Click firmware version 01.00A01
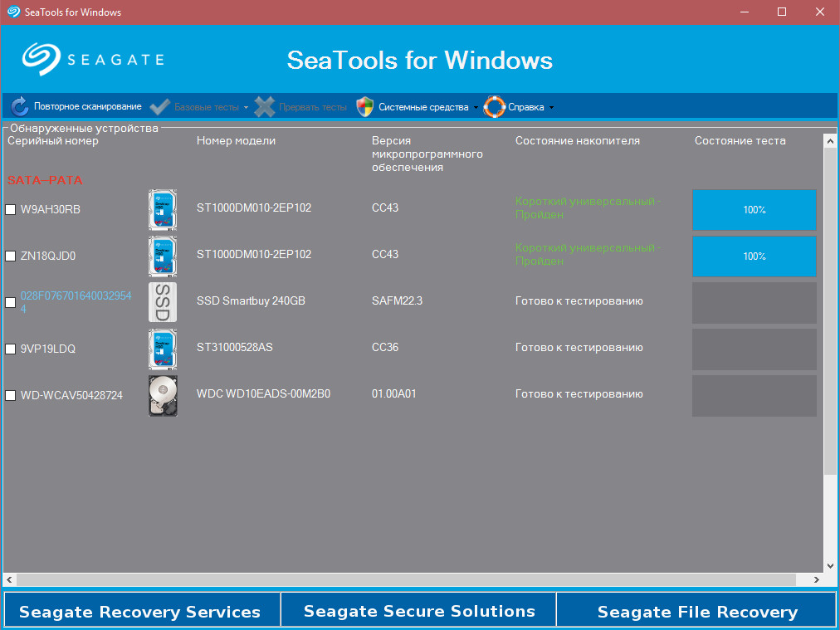The image size is (840, 630). click(x=393, y=393)
